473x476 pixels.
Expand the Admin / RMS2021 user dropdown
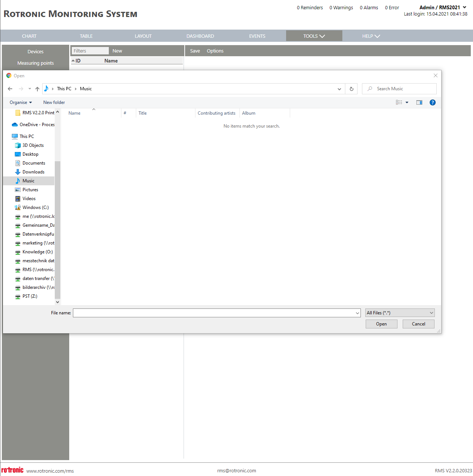[464, 7]
